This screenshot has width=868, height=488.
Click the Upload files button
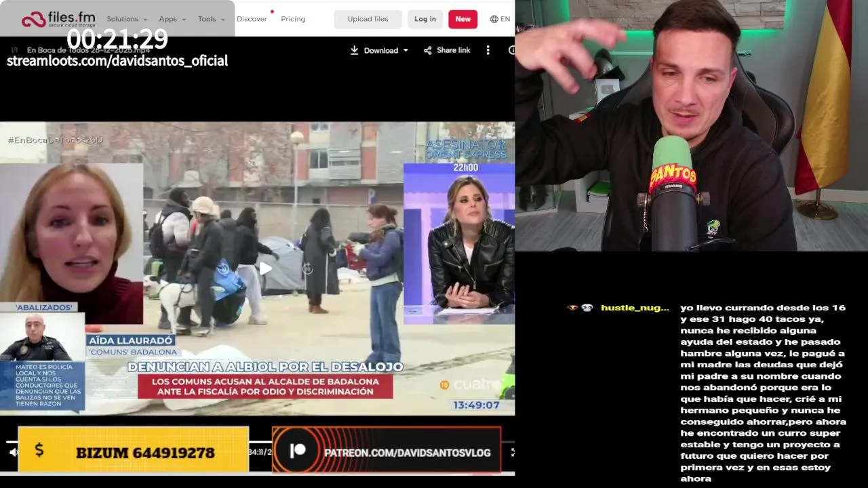tap(368, 19)
